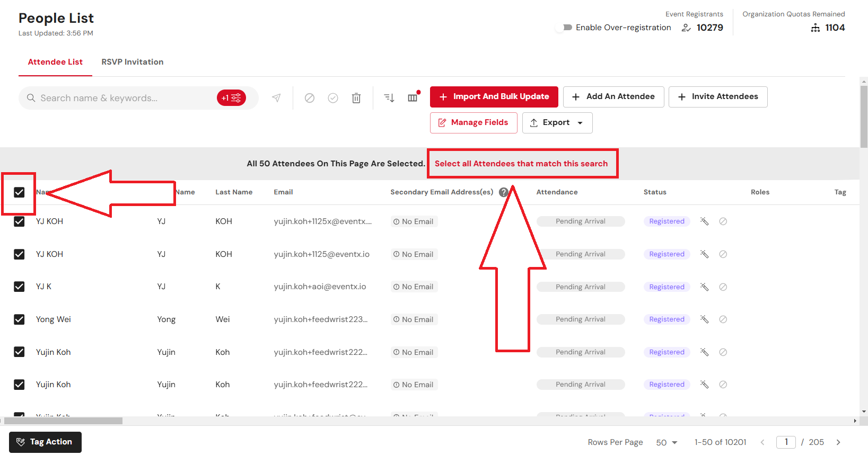Click email yujin.koh+aoi@eventx.io
The width and height of the screenshot is (868, 455).
point(320,287)
